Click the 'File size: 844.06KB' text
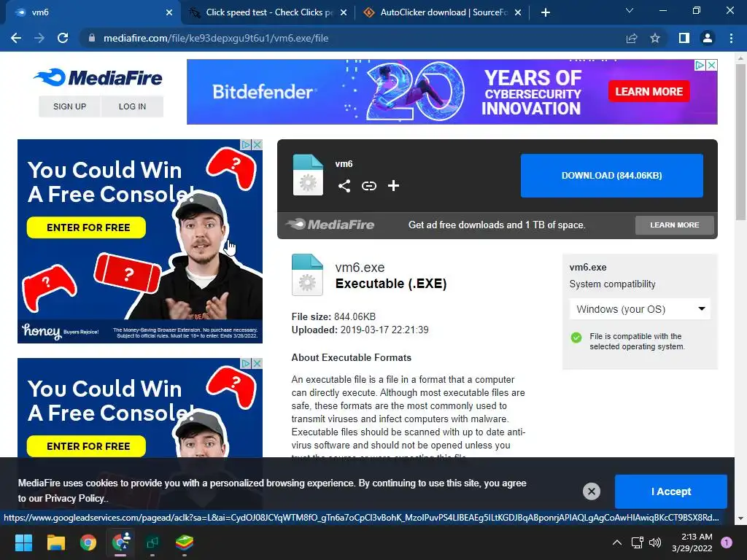Image resolution: width=747 pixels, height=560 pixels. pos(333,316)
